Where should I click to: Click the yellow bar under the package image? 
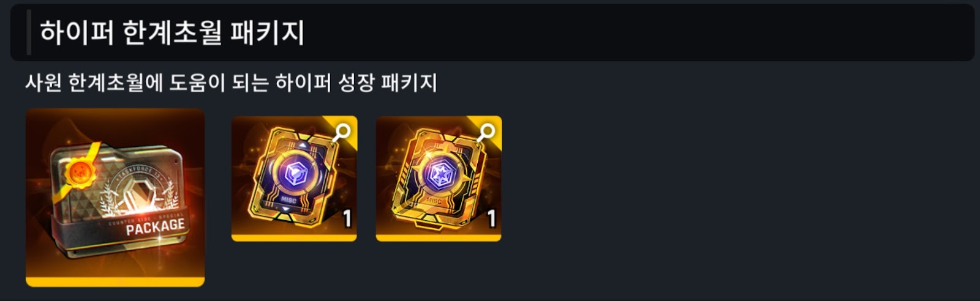point(115,282)
